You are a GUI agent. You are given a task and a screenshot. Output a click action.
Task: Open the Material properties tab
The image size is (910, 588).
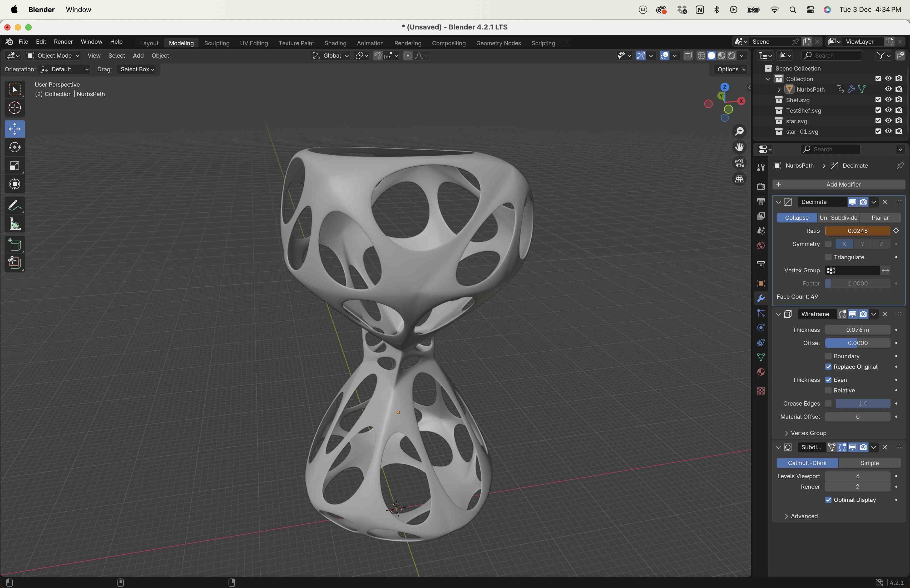pos(761,372)
